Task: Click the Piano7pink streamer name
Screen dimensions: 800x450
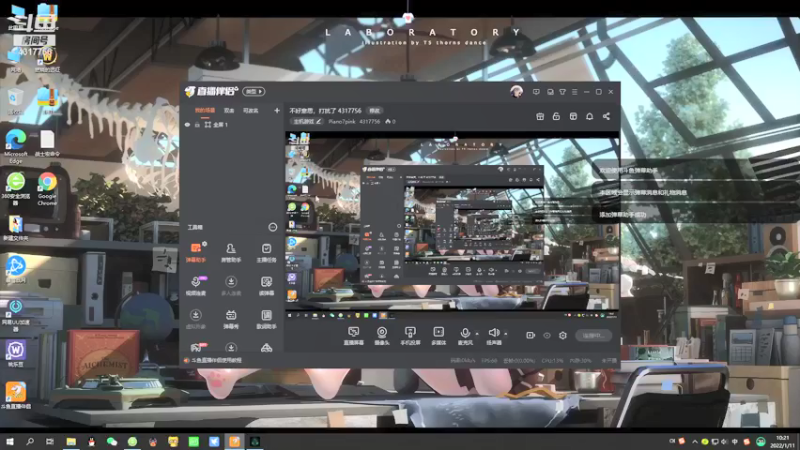Action: click(x=341, y=121)
